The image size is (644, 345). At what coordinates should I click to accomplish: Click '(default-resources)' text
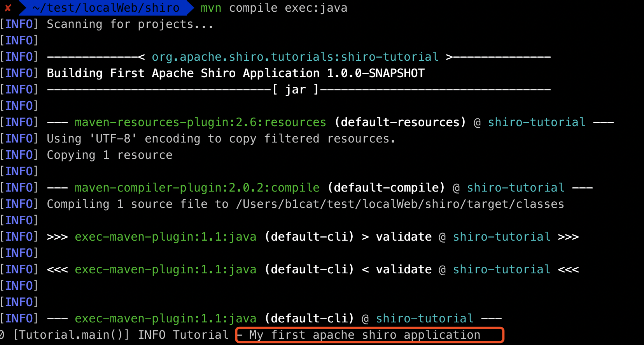(x=400, y=122)
